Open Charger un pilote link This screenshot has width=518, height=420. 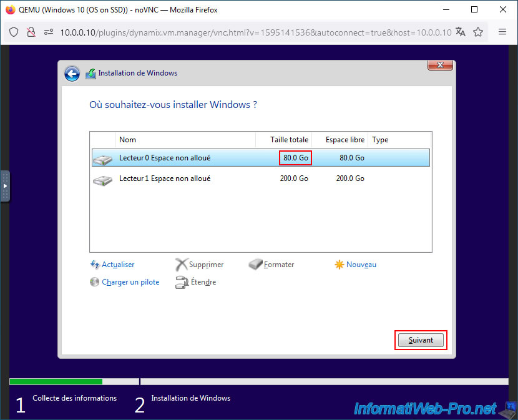point(130,282)
